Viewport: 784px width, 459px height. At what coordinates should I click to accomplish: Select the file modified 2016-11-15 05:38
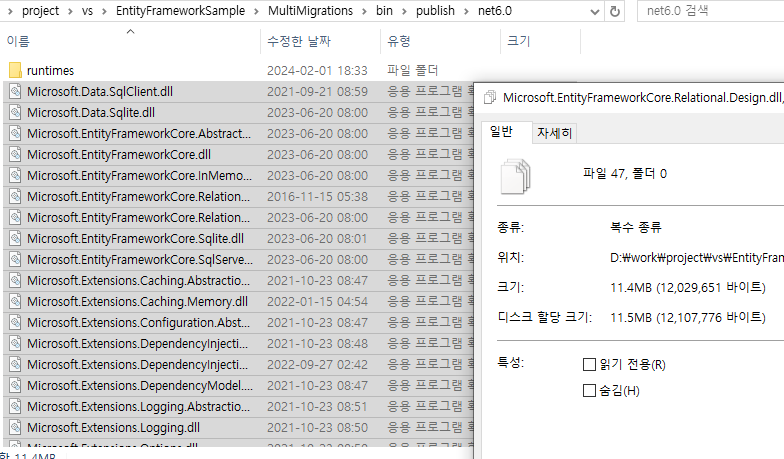[x=238, y=196]
